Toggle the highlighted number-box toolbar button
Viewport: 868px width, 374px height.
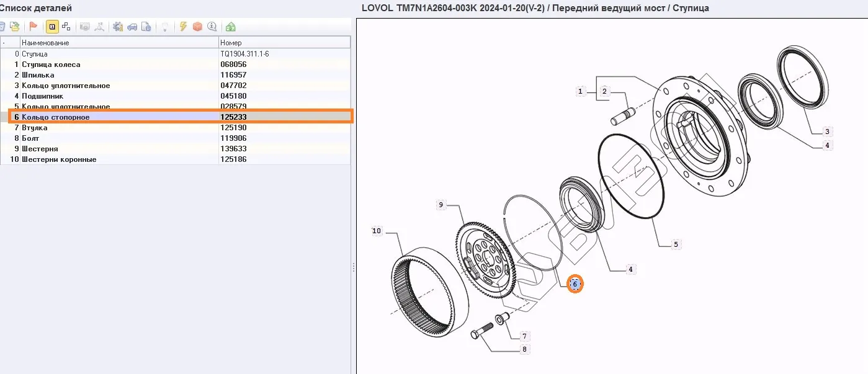point(52,27)
